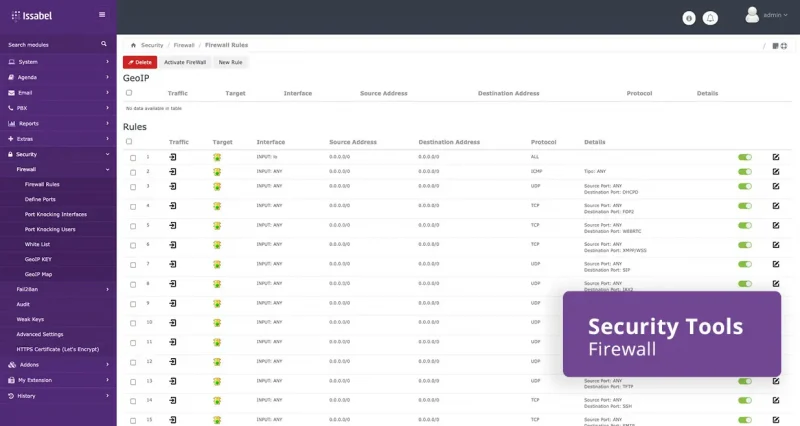800x426 pixels.
Task: Open the notifications bell icon
Action: click(x=711, y=18)
